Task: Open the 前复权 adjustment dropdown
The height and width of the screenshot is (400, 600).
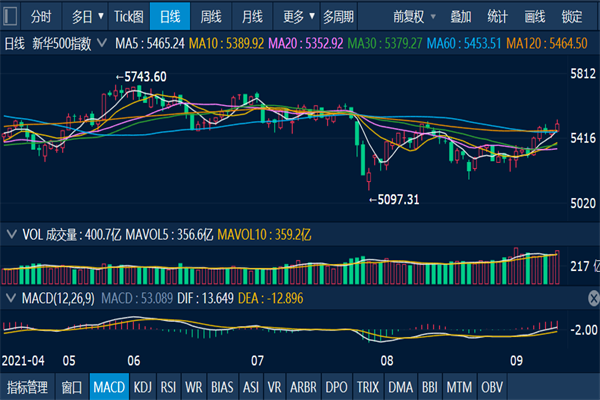Action: pyautogui.click(x=413, y=16)
